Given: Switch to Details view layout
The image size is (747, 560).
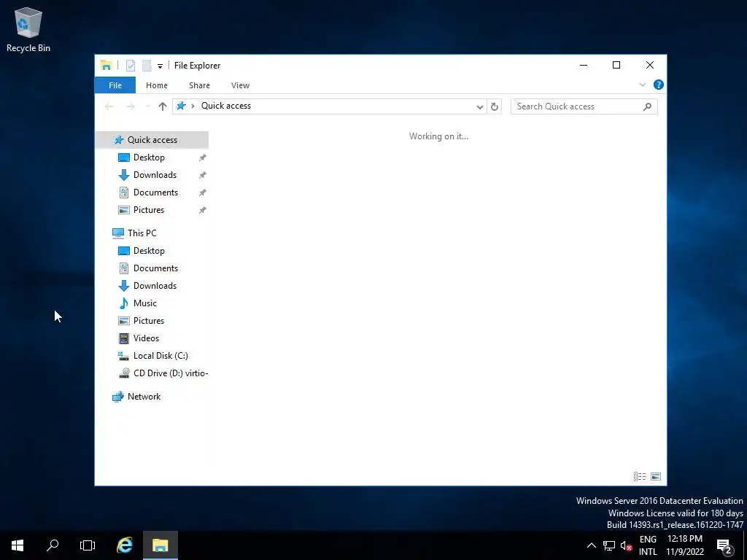Looking at the screenshot, I should pos(640,476).
